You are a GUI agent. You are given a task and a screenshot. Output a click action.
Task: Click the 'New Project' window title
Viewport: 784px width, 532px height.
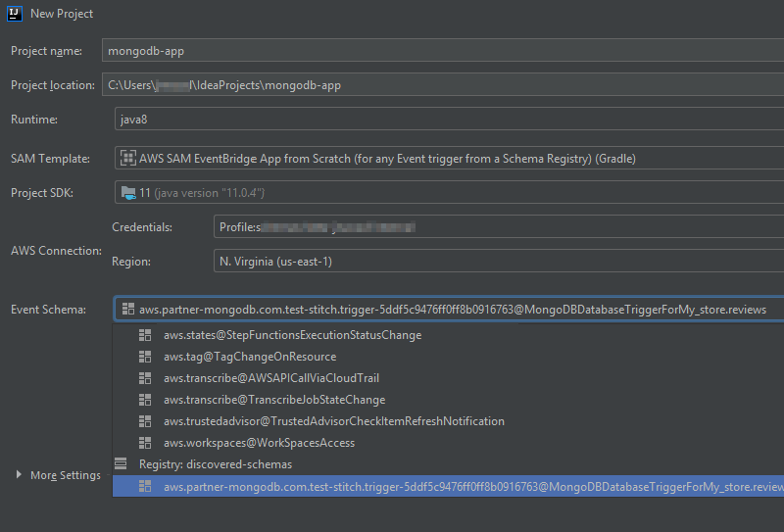[x=62, y=14]
